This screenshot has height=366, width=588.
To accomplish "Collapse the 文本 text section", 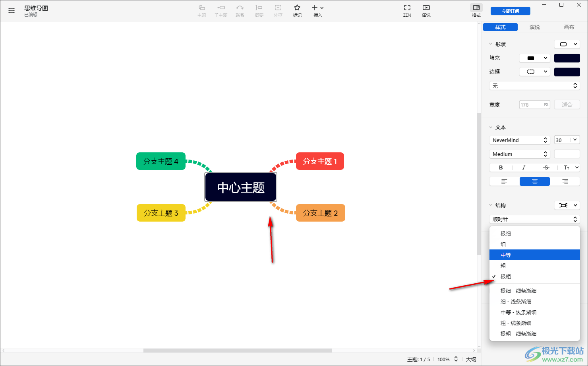I will [x=491, y=127].
